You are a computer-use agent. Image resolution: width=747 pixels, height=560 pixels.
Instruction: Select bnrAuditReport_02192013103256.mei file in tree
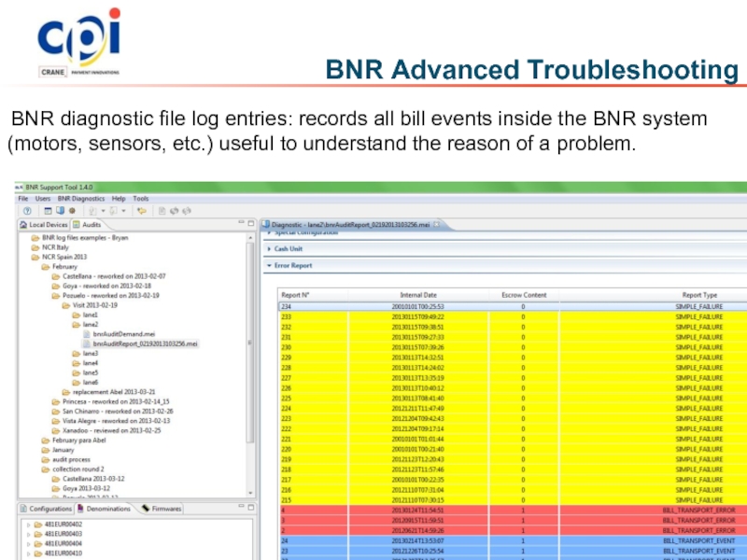tap(140, 343)
